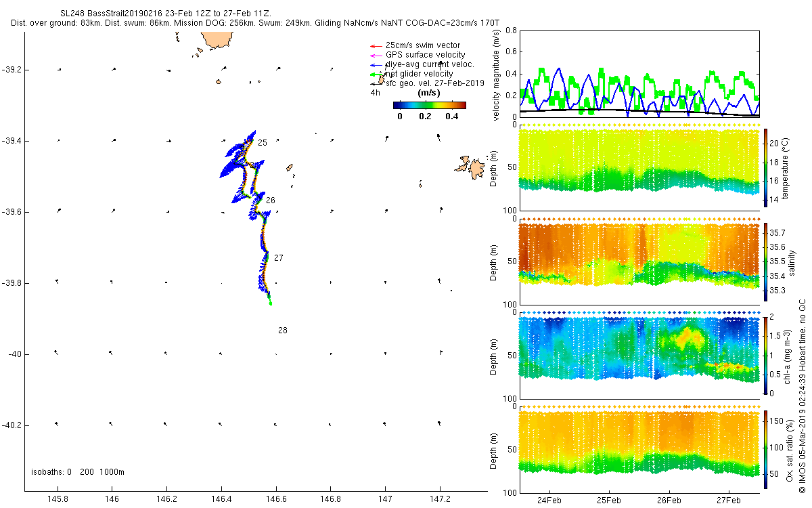The image size is (812, 508).
Task: Click the large island at the map's top edge
Action: [x=218, y=41]
